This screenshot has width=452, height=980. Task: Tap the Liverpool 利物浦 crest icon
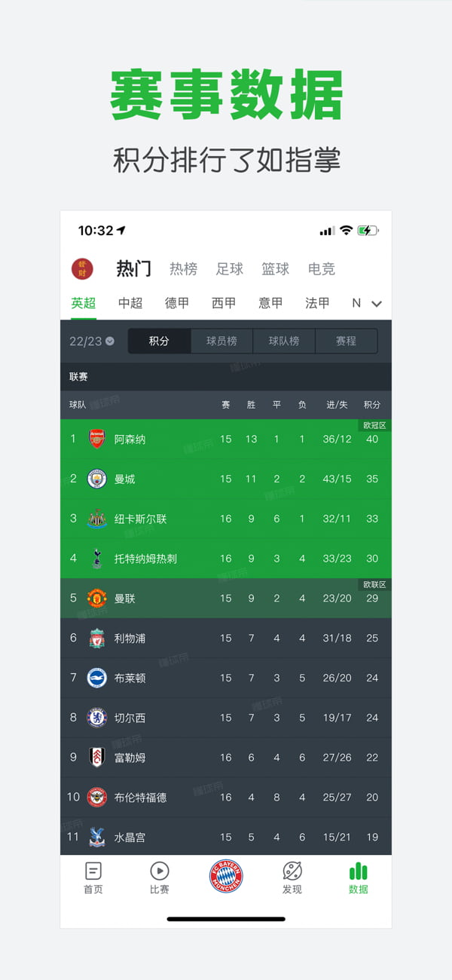[97, 639]
